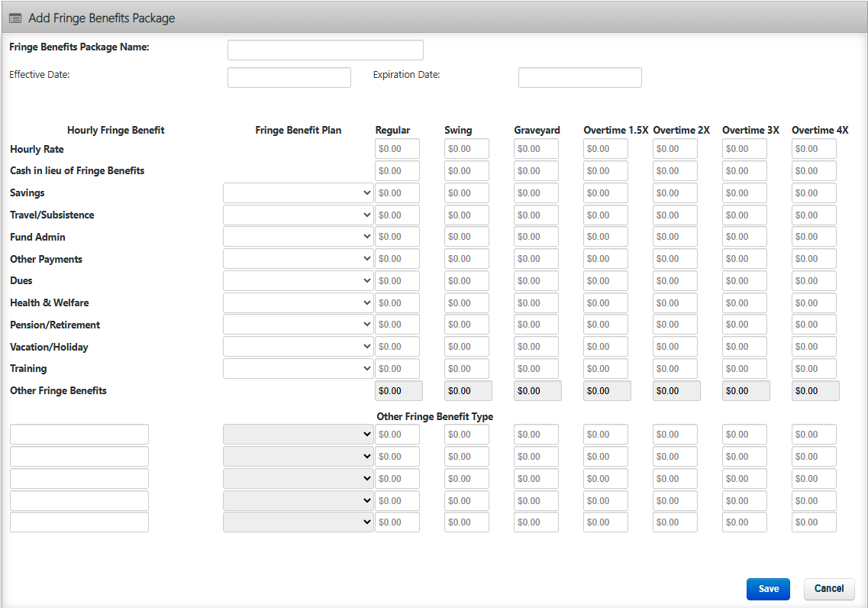This screenshot has width=868, height=608.
Task: Open the Training fringe benefit plan dropdown
Action: pyautogui.click(x=298, y=369)
